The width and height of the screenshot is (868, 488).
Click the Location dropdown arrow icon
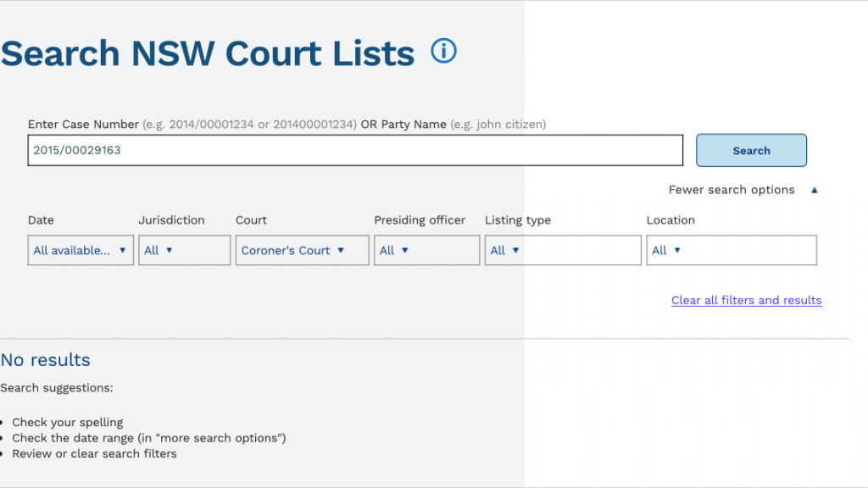click(x=676, y=250)
